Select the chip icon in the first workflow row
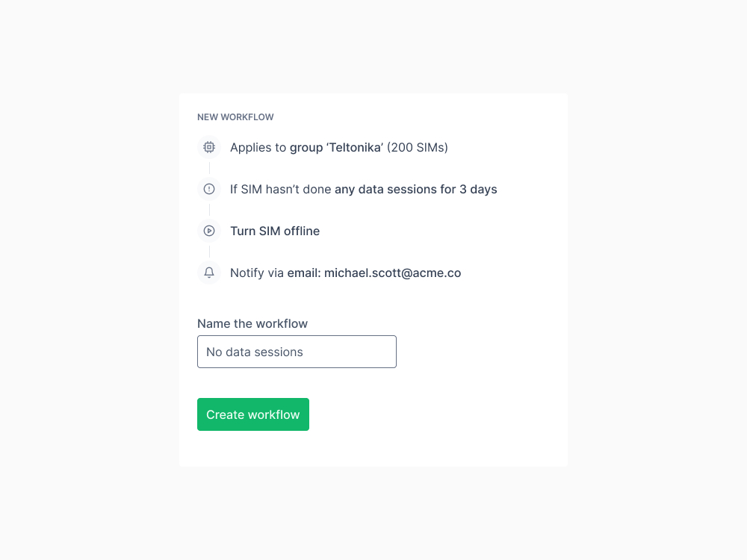Image resolution: width=747 pixels, height=560 pixels. click(208, 147)
